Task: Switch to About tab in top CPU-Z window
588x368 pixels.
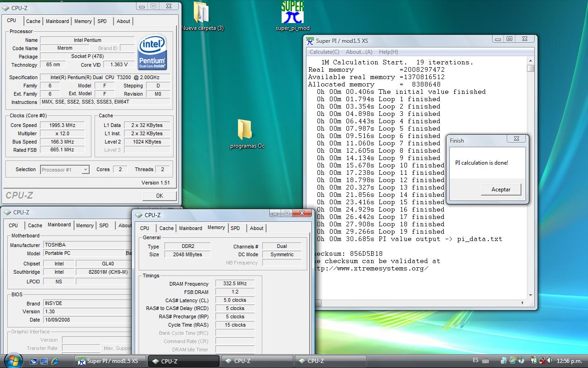Action: (x=123, y=21)
